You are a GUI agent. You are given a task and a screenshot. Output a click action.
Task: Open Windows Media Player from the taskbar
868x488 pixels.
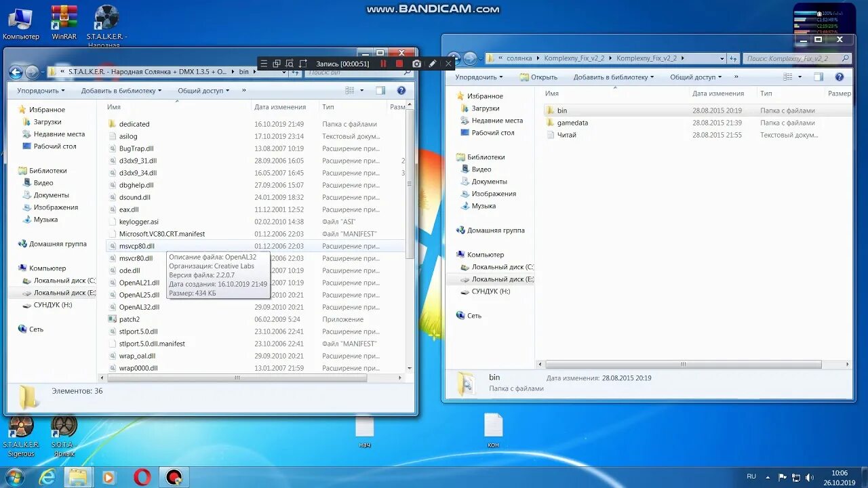108,477
